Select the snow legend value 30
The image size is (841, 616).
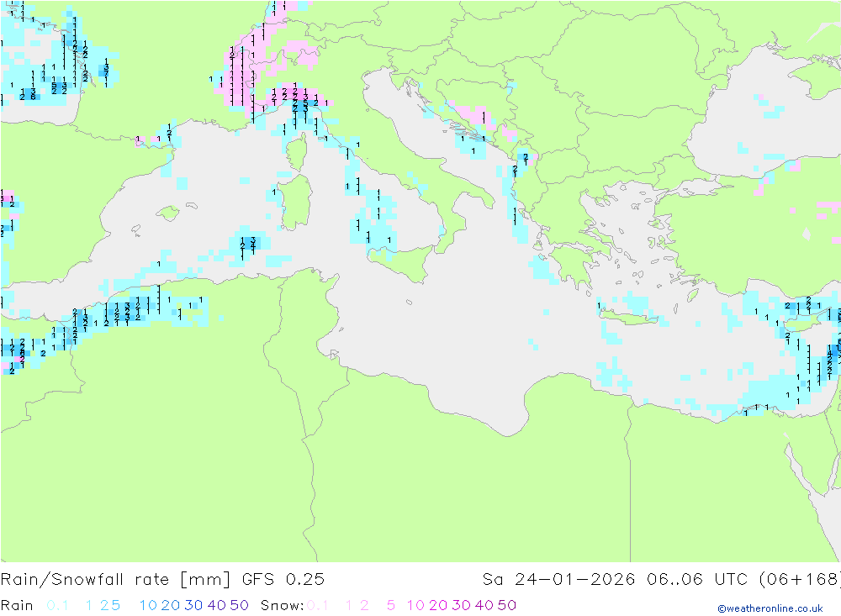pos(461,605)
